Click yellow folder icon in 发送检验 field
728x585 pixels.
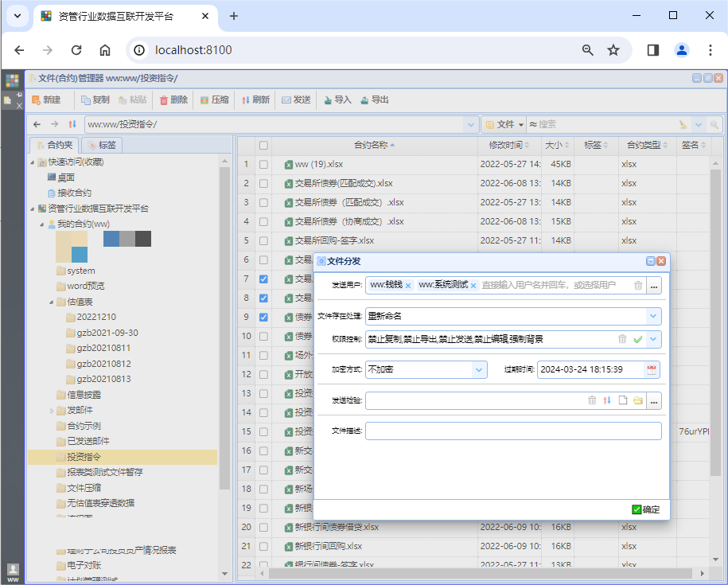(638, 400)
